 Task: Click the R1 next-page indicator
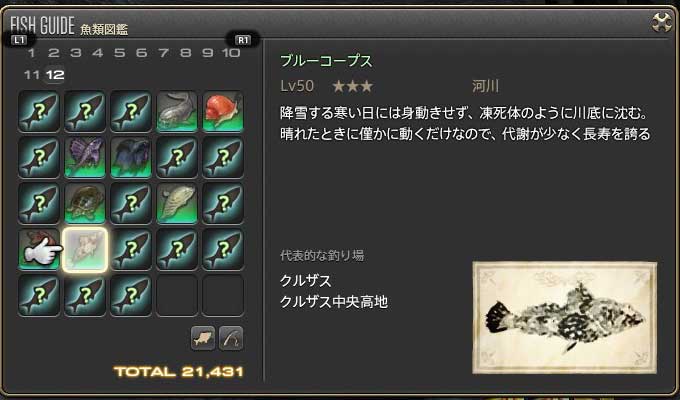(x=243, y=40)
